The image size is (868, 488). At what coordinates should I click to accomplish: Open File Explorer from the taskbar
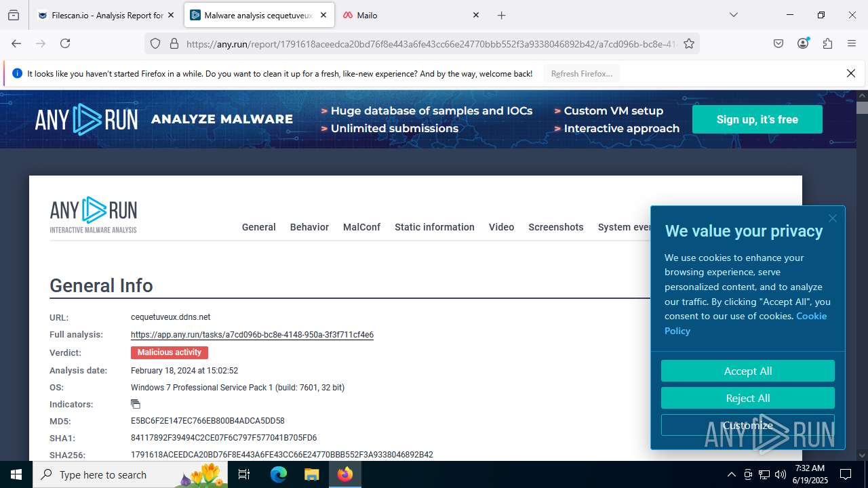tap(311, 474)
